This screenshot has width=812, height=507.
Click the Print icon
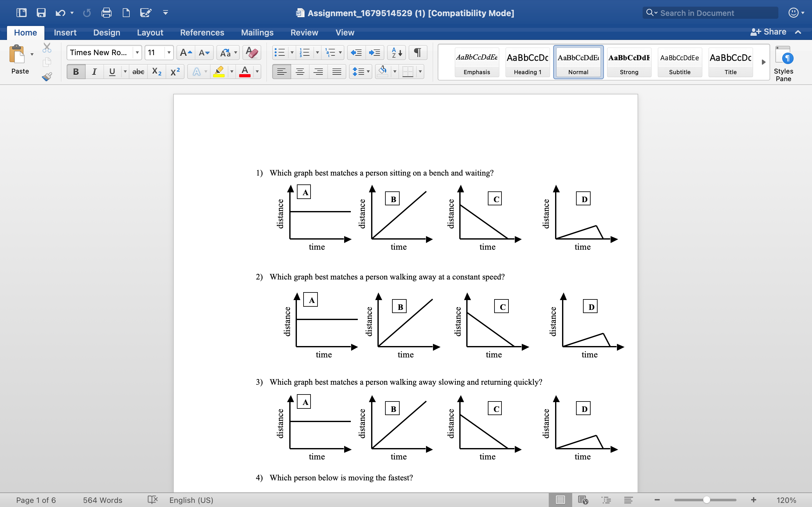click(106, 13)
